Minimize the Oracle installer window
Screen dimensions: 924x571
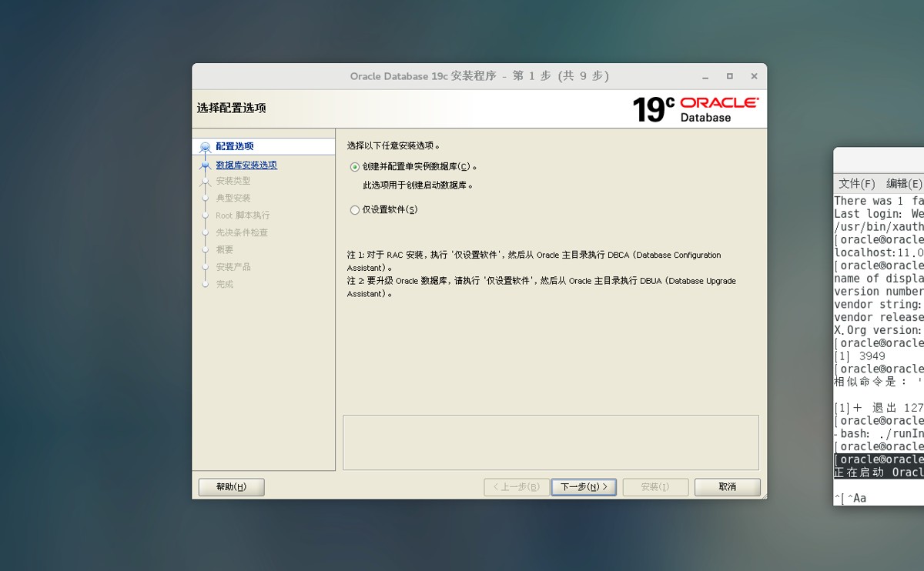point(705,76)
